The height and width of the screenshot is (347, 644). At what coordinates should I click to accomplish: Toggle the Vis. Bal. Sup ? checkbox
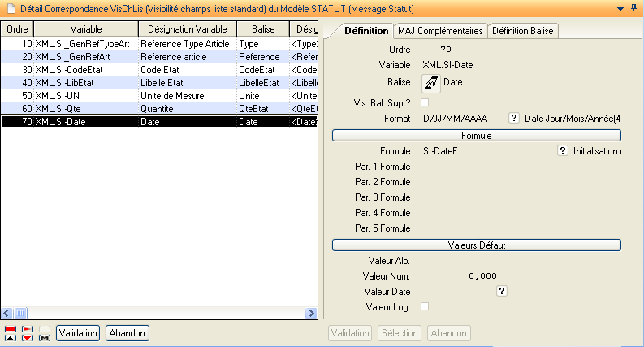pyautogui.click(x=424, y=102)
